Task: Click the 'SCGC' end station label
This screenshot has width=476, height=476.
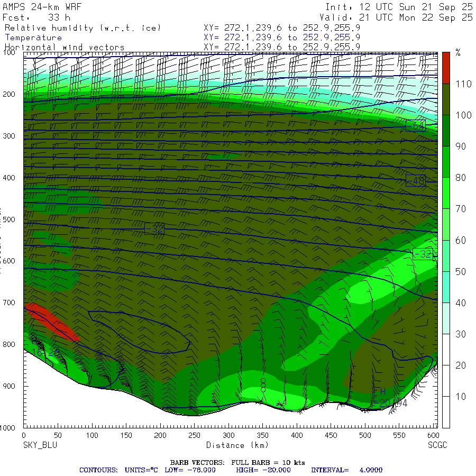Action: pos(437,445)
